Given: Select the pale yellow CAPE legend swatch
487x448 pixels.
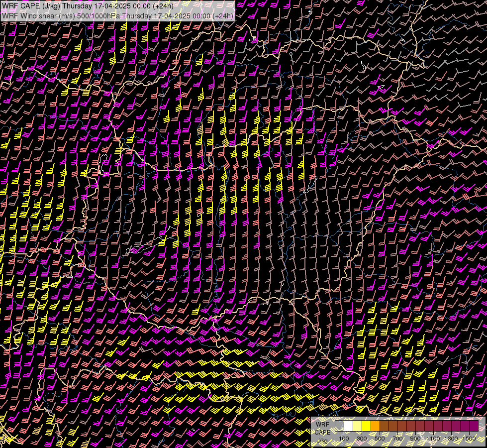Looking at the screenshot, I should tap(357, 426).
